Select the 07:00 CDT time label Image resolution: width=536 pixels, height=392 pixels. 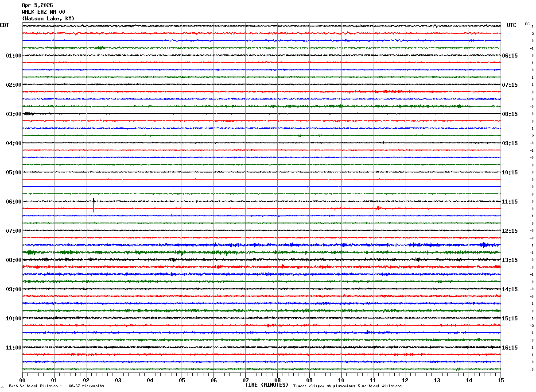(14, 231)
